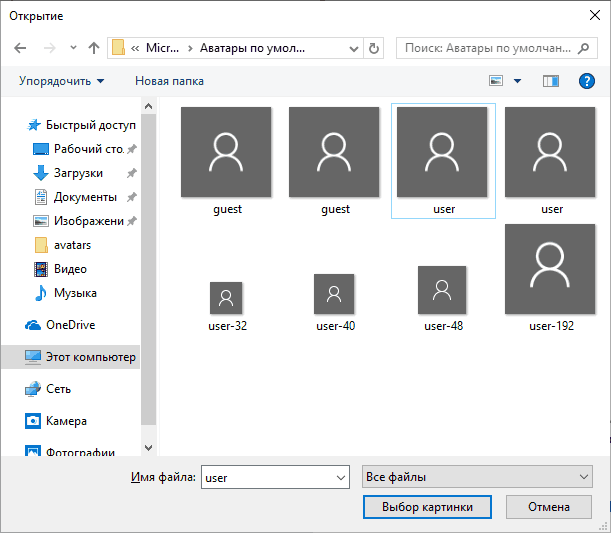Select OneDrive in navigation pane

point(60,325)
